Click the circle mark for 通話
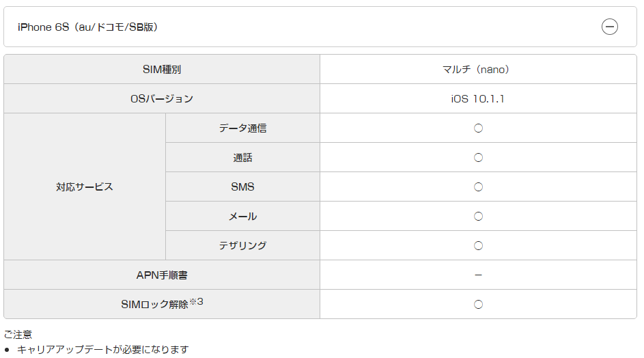This screenshot has width=644, height=358. pyautogui.click(x=478, y=157)
